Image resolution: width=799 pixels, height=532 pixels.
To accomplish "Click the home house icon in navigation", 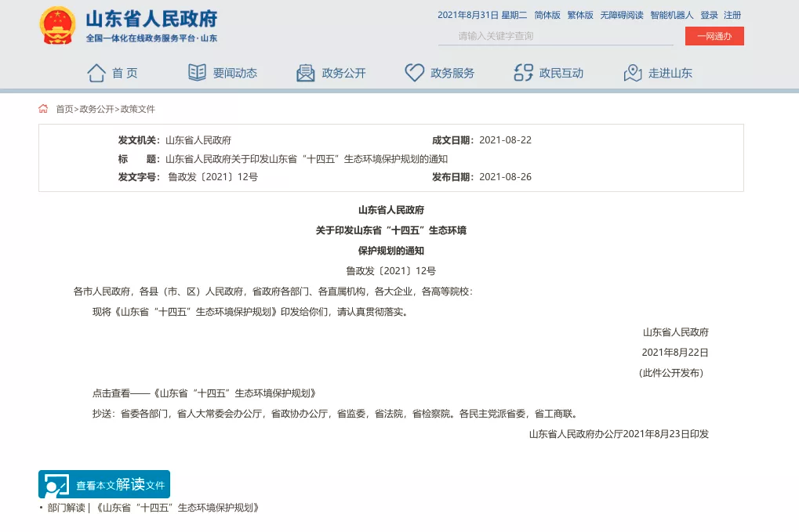I will click(96, 73).
